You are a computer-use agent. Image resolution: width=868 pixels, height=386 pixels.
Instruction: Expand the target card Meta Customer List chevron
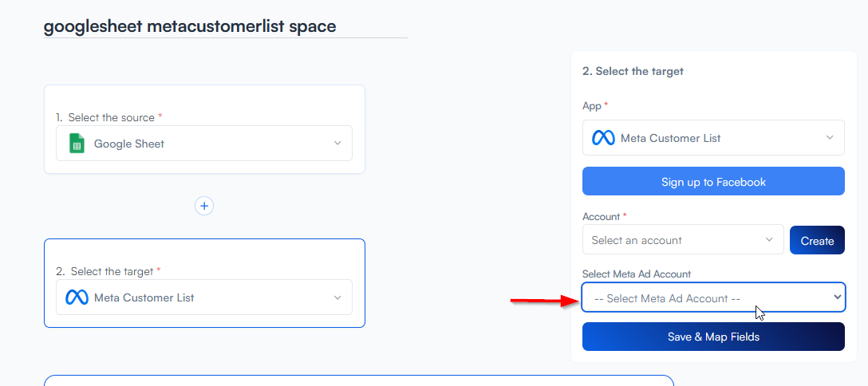[x=337, y=297]
